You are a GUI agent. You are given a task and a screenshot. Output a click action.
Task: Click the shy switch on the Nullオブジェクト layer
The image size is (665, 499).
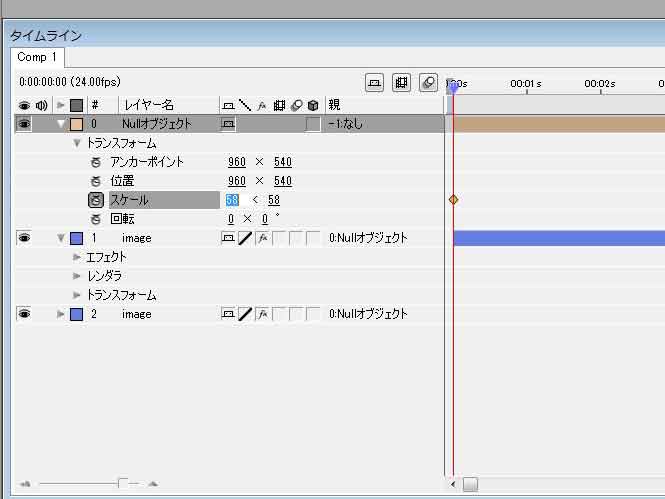(228, 124)
